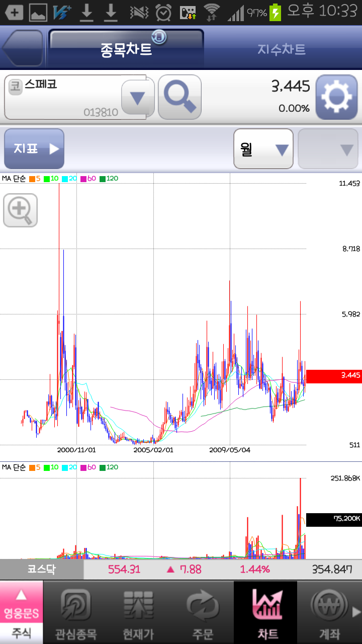This screenshot has width=362, height=644.
Task: Tap the black 75.200K volume marker
Action: point(334,520)
